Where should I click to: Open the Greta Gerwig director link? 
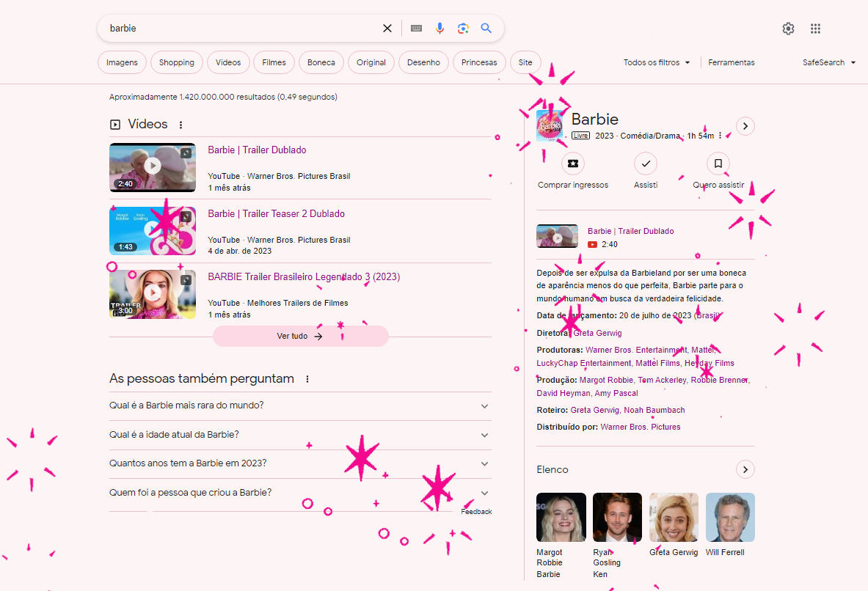597,333
